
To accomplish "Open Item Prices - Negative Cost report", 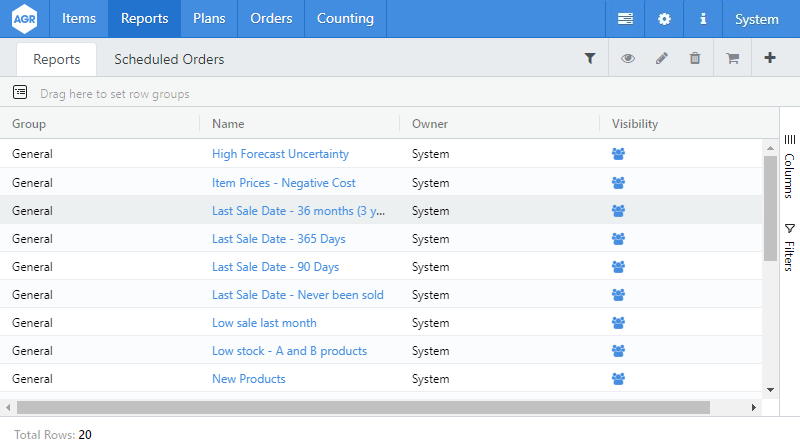I will 283,183.
